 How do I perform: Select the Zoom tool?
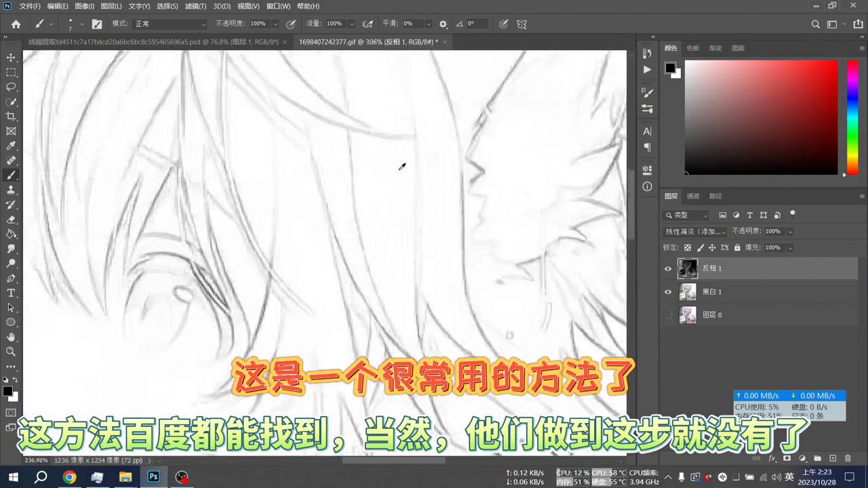pyautogui.click(x=11, y=352)
